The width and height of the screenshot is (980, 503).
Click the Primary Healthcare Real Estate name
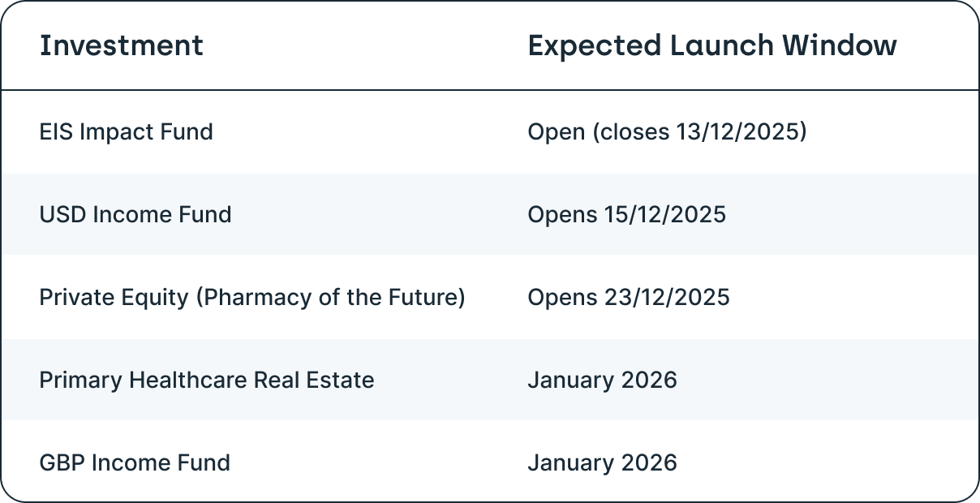tap(207, 380)
